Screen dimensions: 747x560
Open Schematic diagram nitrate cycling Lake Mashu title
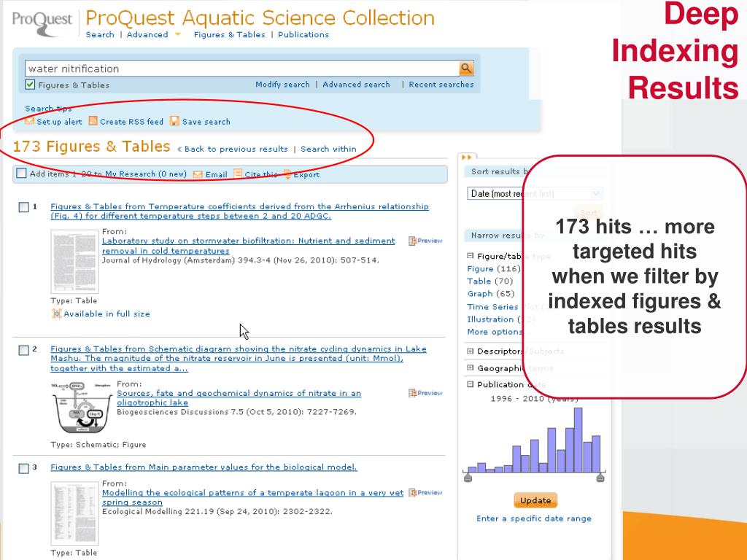[239, 359]
